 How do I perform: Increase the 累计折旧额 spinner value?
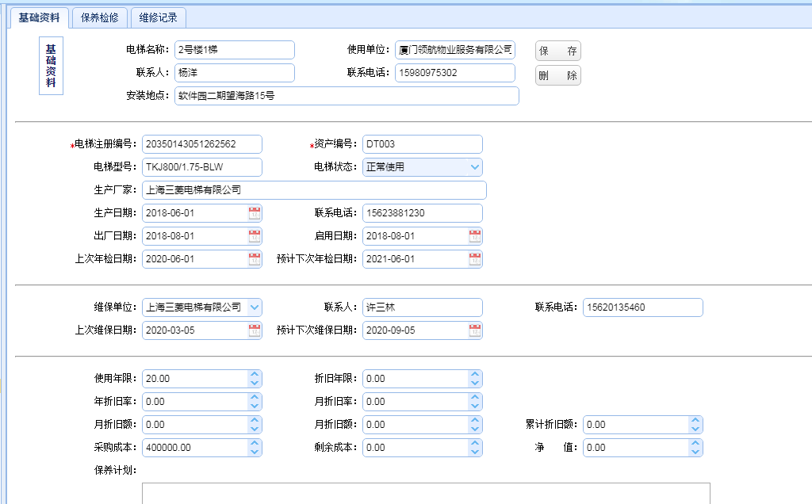coord(695,421)
